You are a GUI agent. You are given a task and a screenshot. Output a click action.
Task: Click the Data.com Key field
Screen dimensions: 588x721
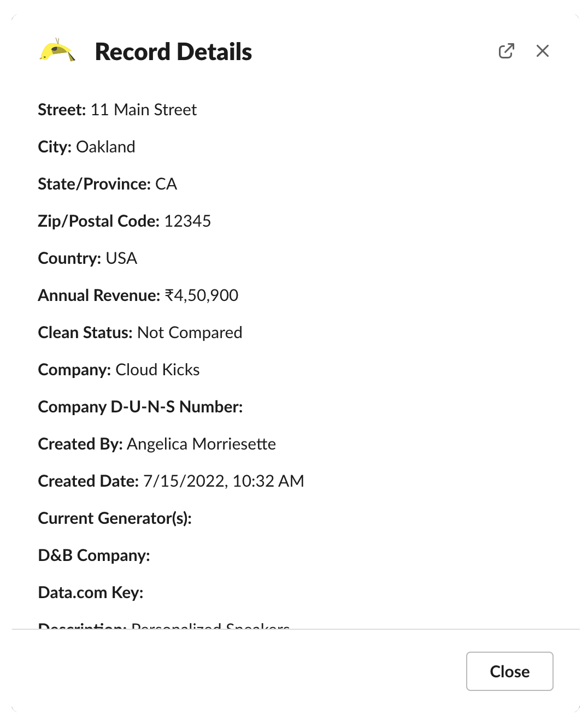pyautogui.click(x=91, y=593)
